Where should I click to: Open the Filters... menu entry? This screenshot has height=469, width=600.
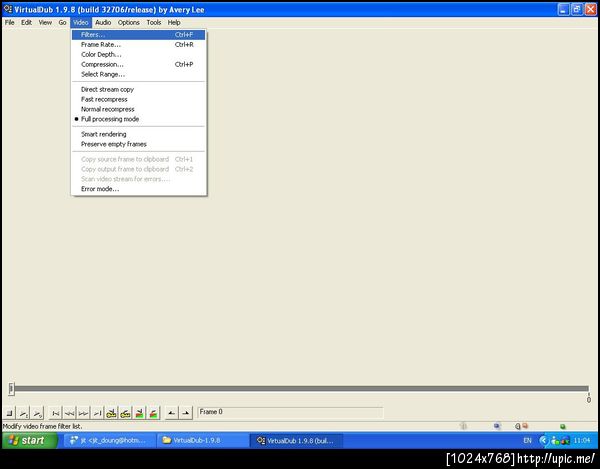(x=139, y=35)
